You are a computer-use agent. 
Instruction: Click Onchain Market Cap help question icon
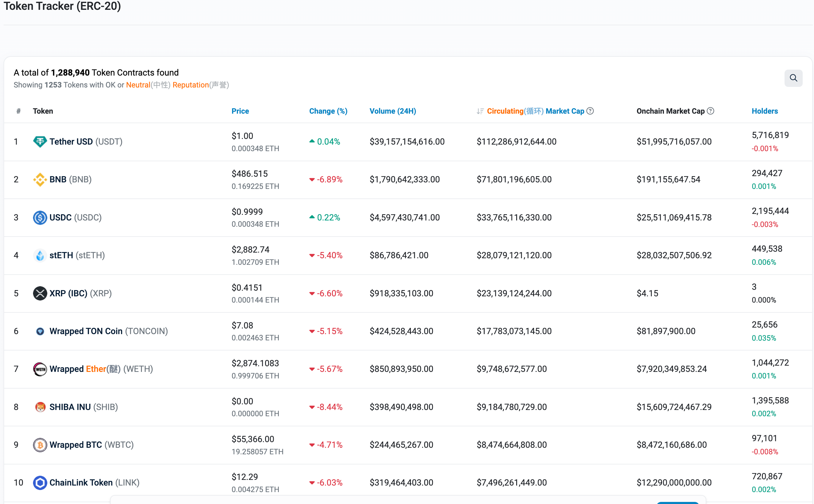pos(710,111)
